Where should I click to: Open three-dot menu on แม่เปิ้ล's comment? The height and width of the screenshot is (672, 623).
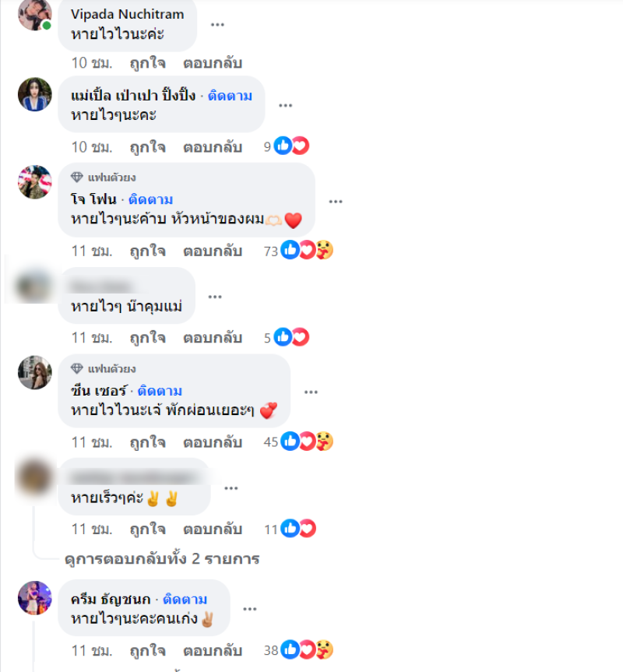point(285,105)
